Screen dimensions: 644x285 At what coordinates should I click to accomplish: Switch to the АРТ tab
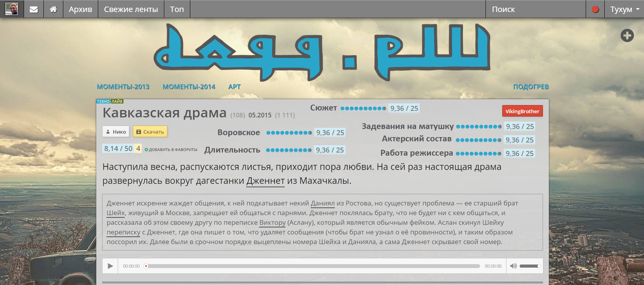click(234, 87)
